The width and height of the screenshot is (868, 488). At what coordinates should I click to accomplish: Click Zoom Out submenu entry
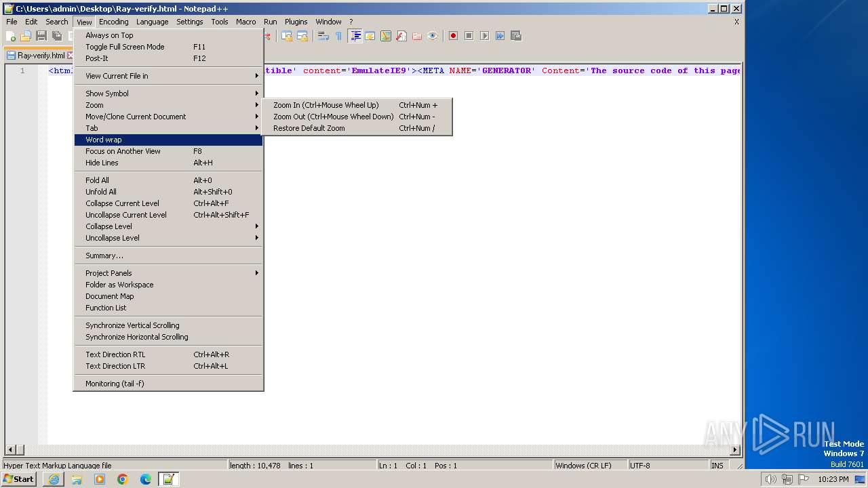(x=357, y=117)
